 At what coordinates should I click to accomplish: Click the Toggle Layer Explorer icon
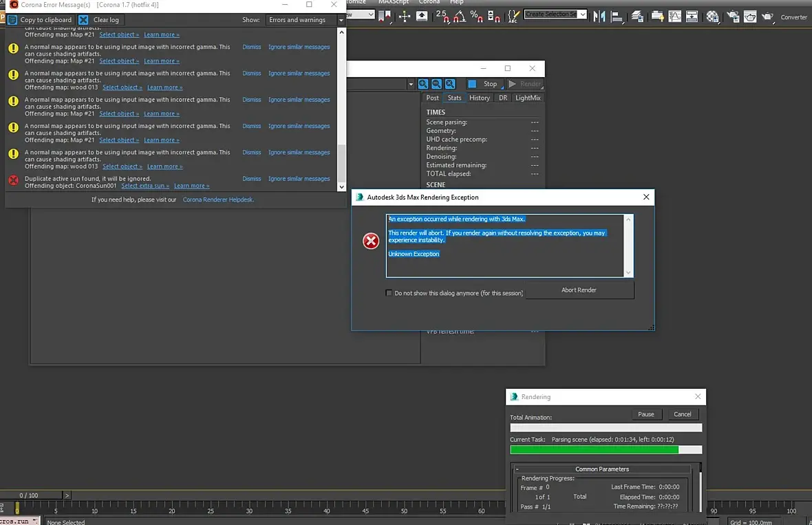(638, 16)
